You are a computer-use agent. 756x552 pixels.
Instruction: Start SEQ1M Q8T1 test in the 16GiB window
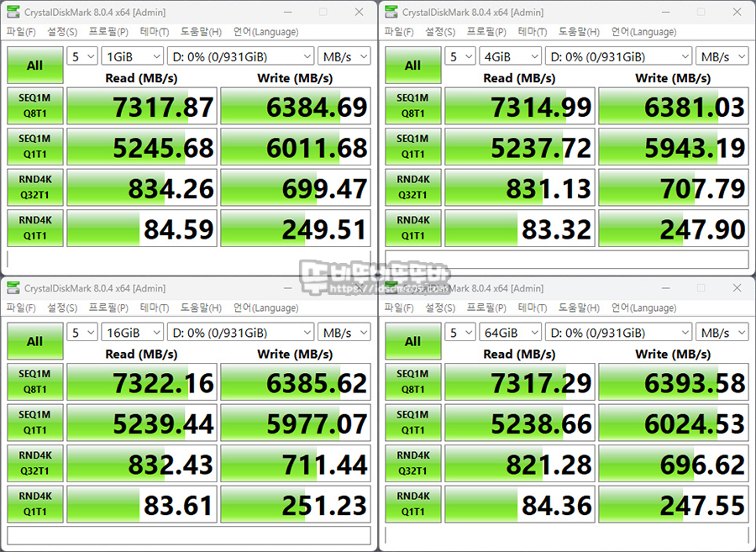pyautogui.click(x=35, y=381)
